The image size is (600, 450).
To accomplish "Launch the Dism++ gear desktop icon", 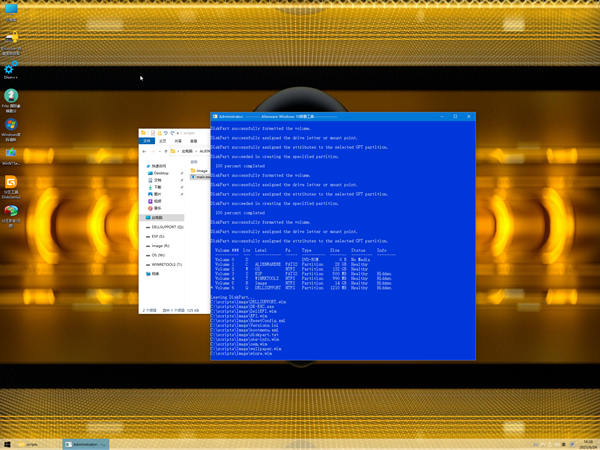I will (11, 70).
